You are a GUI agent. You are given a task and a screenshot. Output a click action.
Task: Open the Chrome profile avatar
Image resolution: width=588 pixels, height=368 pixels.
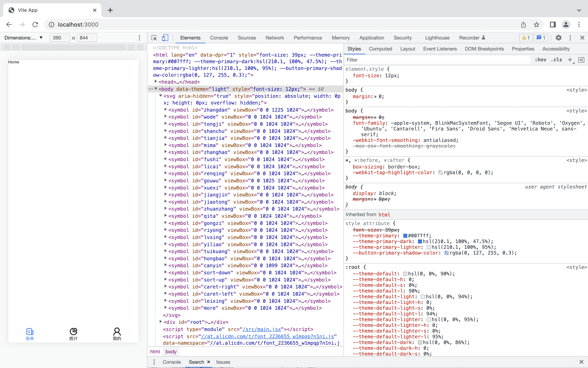(x=566, y=25)
